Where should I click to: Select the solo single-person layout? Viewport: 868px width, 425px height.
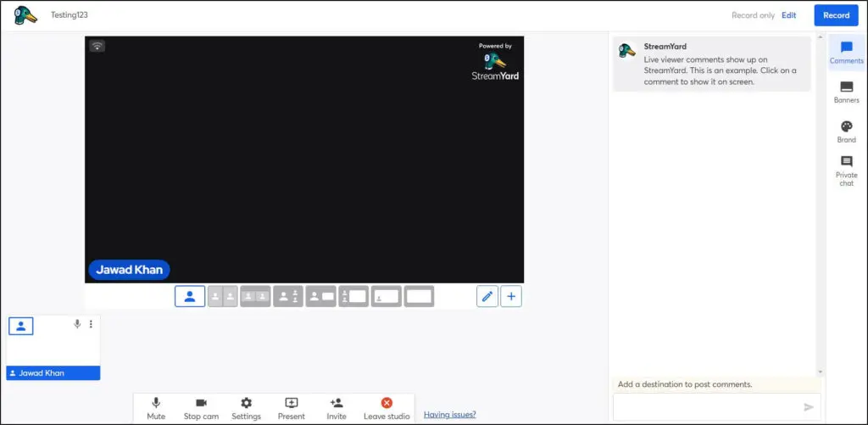tap(190, 296)
